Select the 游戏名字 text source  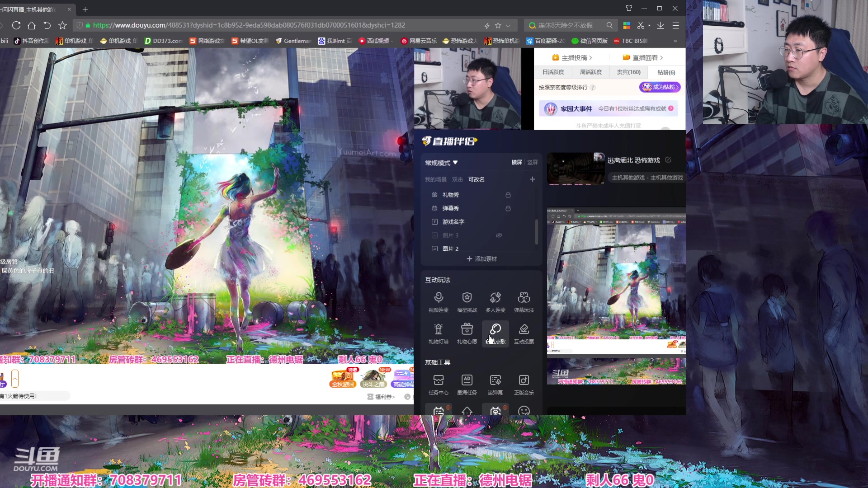[x=453, y=222]
